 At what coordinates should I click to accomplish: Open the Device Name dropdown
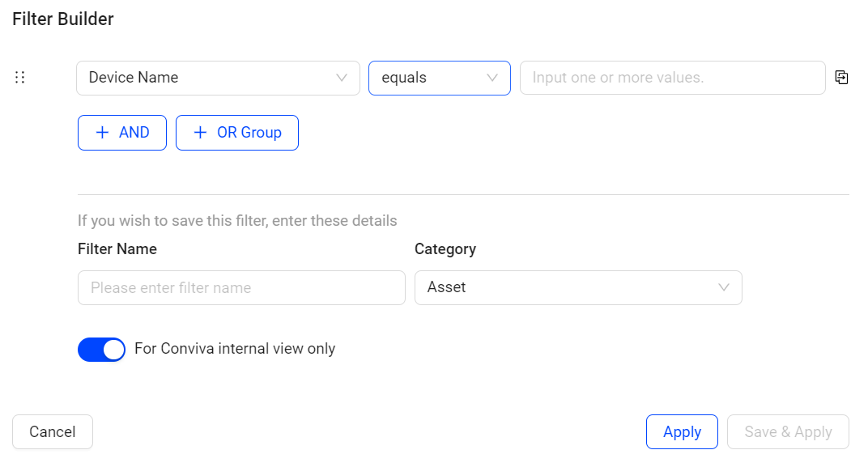(x=218, y=78)
